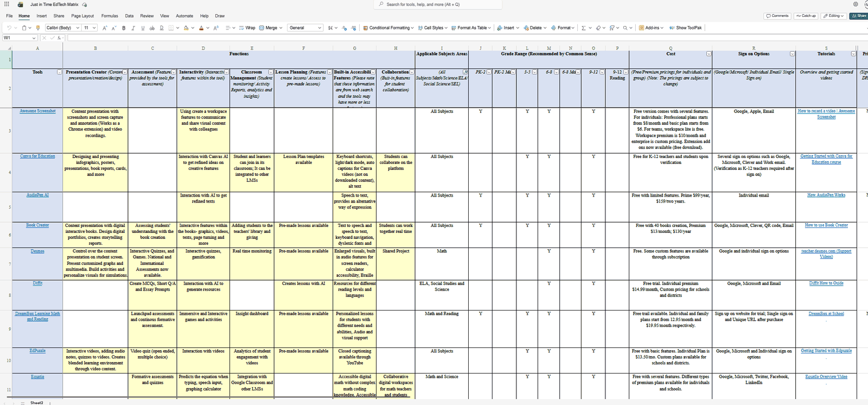Click the Find magnifier icon
The image size is (868, 405).
pyautogui.click(x=625, y=28)
